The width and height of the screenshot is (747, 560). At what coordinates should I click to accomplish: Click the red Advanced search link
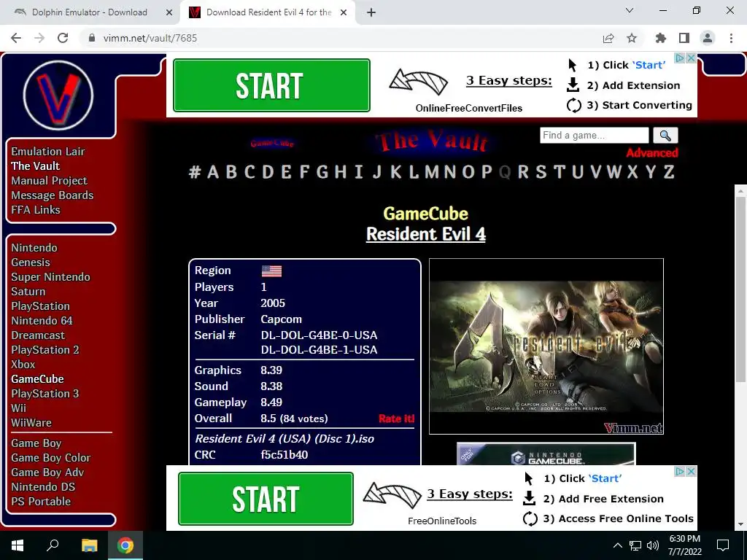coord(651,153)
